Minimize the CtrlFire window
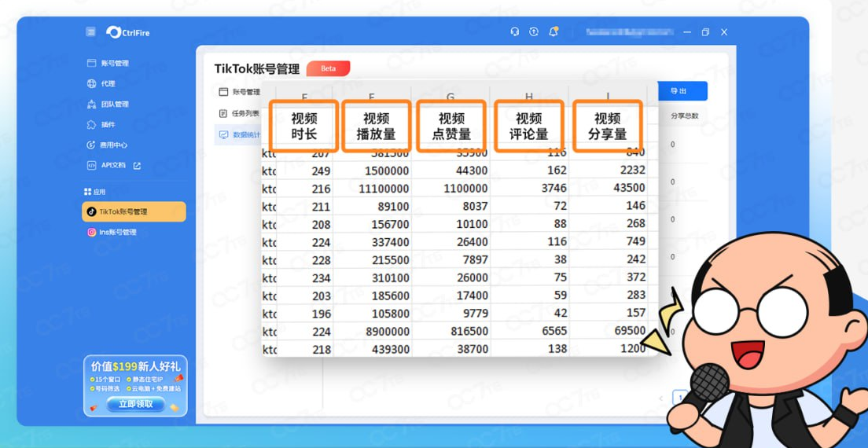The width and height of the screenshot is (868, 448). coord(687,32)
